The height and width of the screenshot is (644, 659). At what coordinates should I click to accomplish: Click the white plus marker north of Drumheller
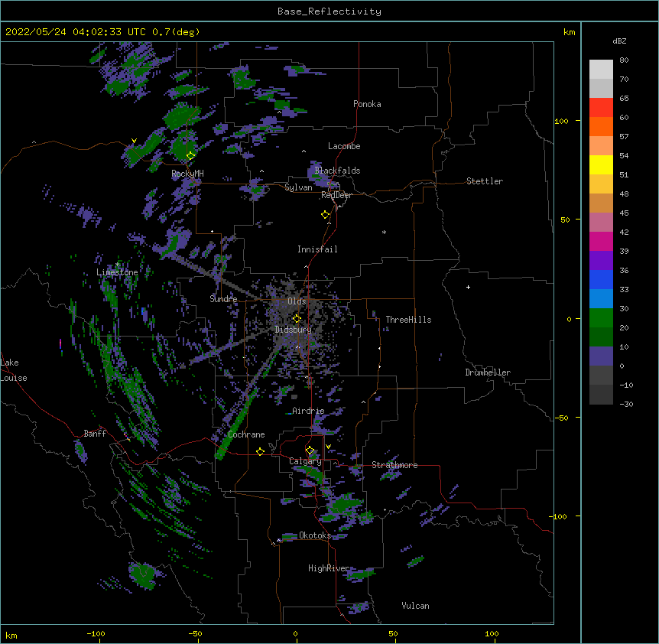pyautogui.click(x=468, y=287)
